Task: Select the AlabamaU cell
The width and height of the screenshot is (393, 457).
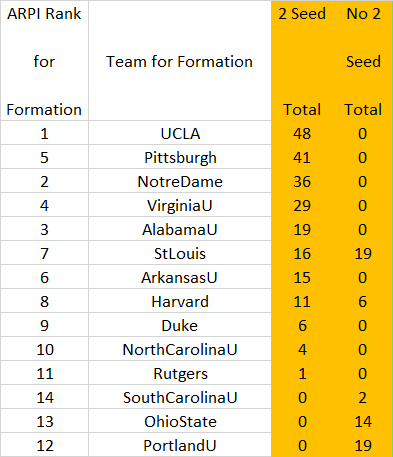Action: (x=180, y=229)
